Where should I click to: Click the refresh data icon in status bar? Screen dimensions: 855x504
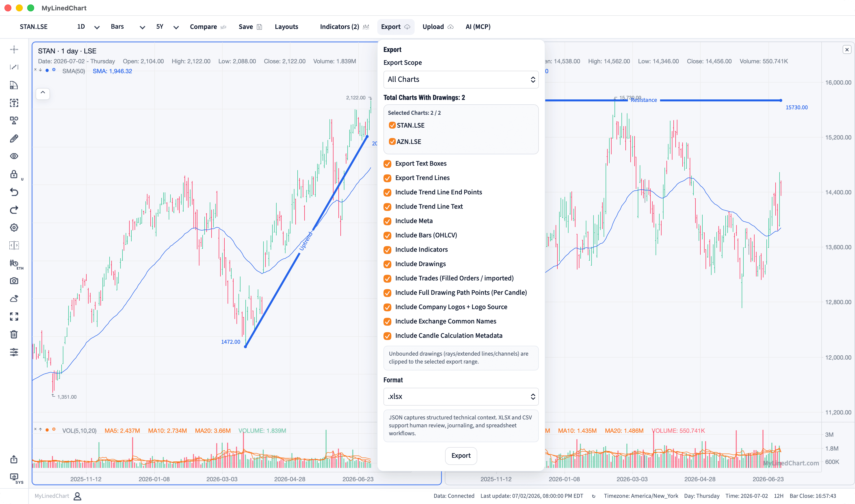(x=594, y=496)
